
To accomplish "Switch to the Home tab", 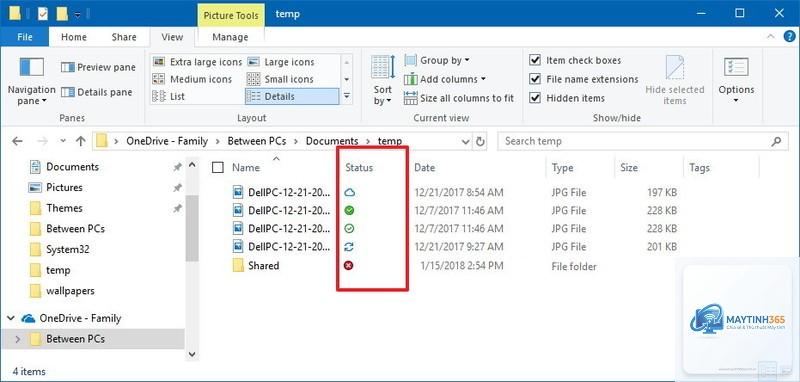I will pos(73,37).
